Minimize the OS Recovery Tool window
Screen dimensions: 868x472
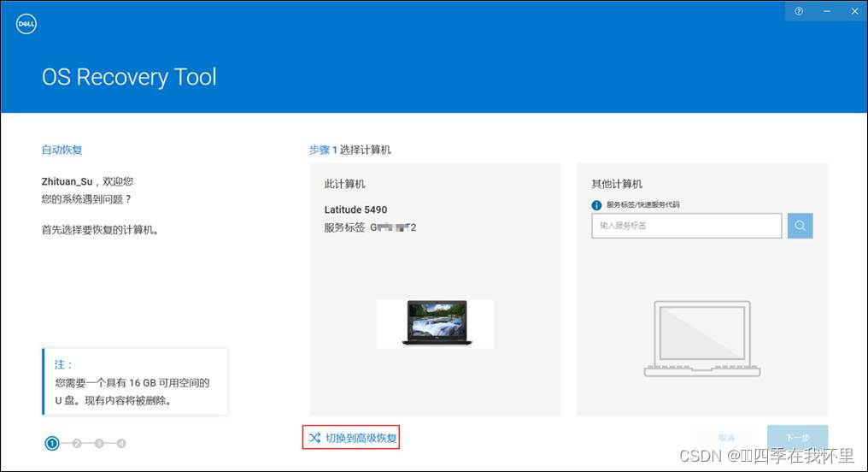[x=826, y=11]
